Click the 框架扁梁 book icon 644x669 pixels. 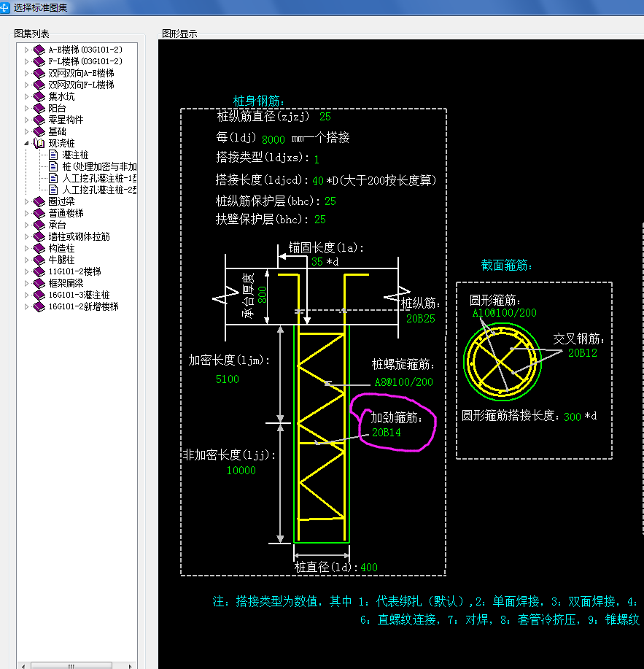click(x=39, y=283)
